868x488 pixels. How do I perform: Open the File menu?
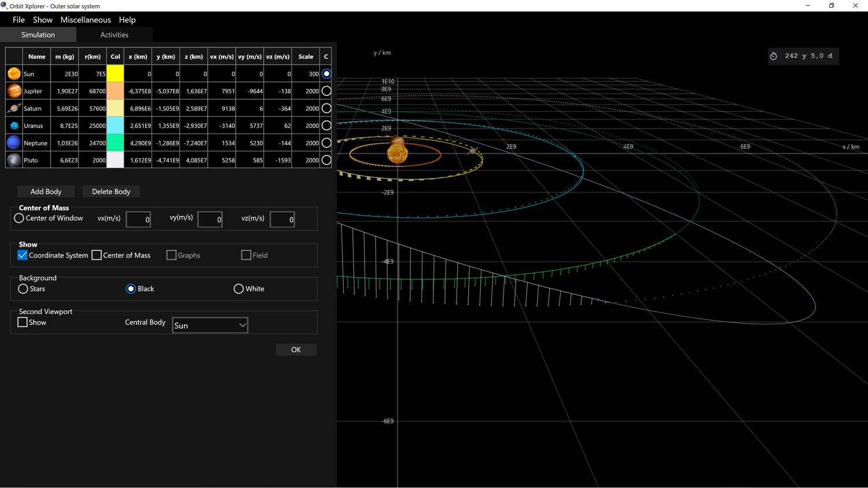(x=19, y=20)
